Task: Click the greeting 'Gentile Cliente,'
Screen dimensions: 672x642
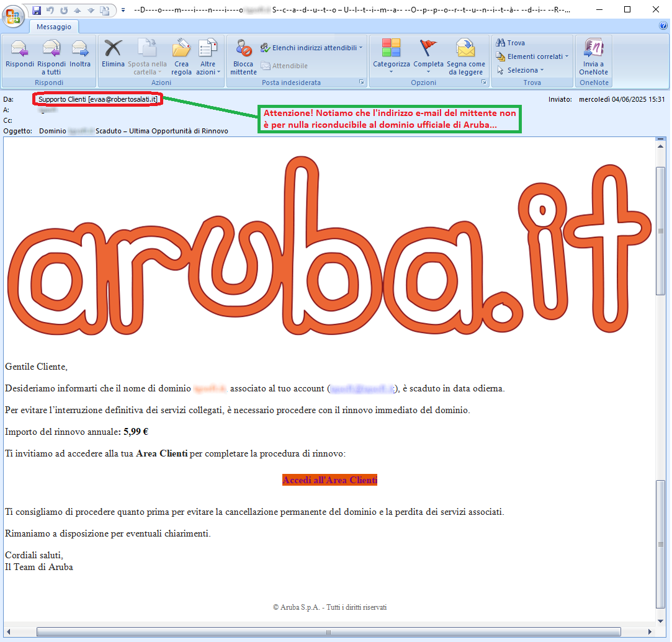Action: coord(36,367)
